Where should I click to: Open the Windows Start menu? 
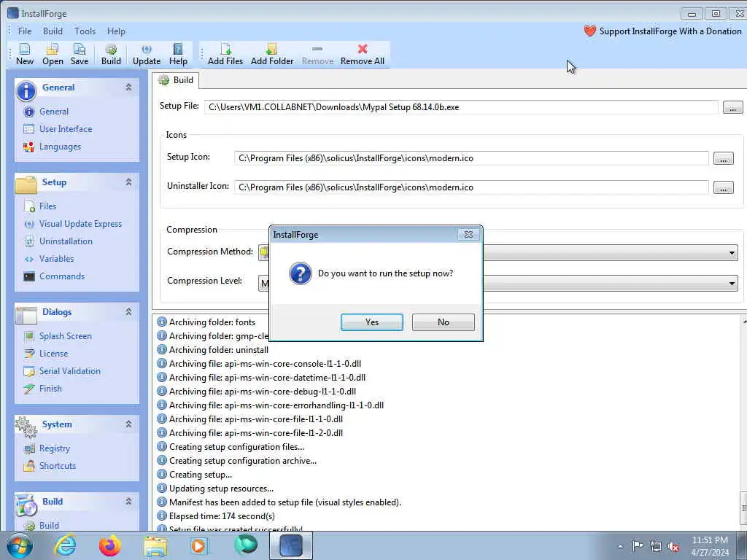click(x=20, y=545)
